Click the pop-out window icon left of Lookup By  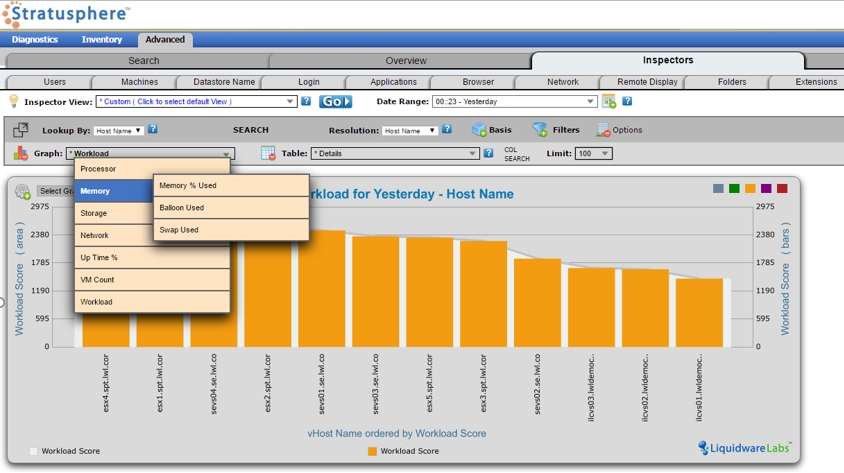(20, 130)
